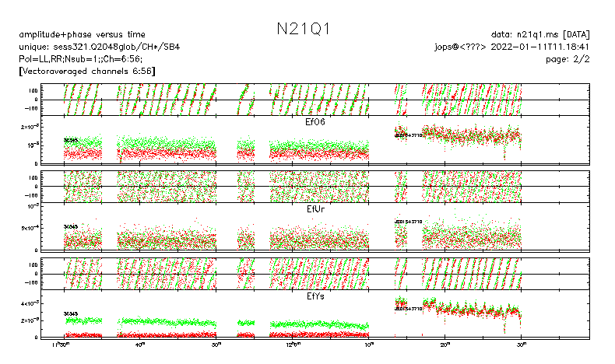This screenshot has height=364, width=615.
Task: Click the final 30m time axis tick
Action: tap(522, 345)
